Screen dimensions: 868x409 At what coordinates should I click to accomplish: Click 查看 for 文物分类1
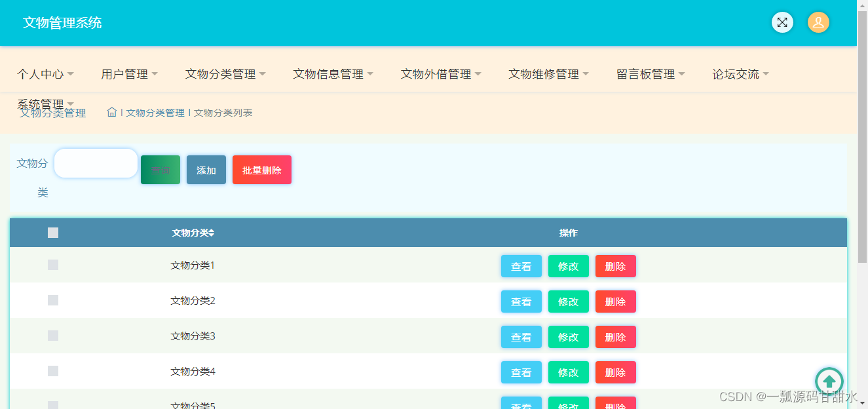pos(521,266)
